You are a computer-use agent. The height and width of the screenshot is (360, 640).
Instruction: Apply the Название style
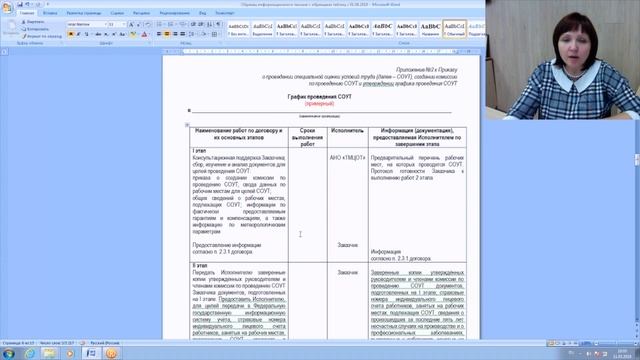(x=430, y=29)
